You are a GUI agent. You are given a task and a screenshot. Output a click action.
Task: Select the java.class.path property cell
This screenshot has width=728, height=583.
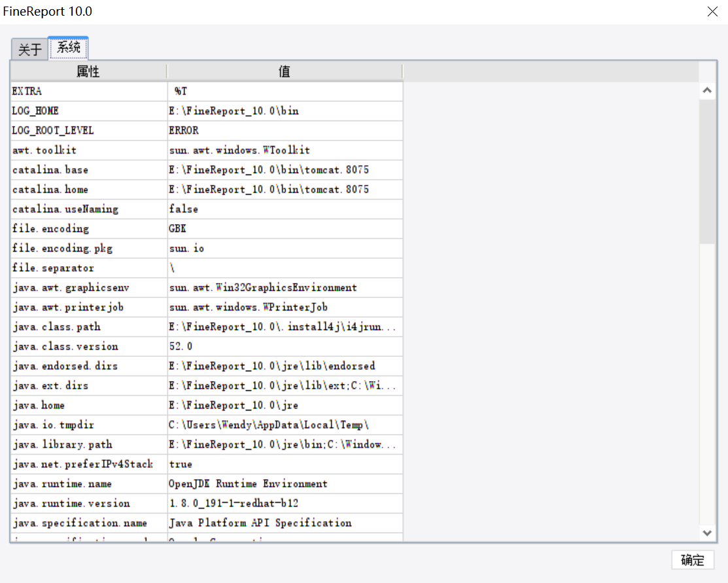point(89,327)
